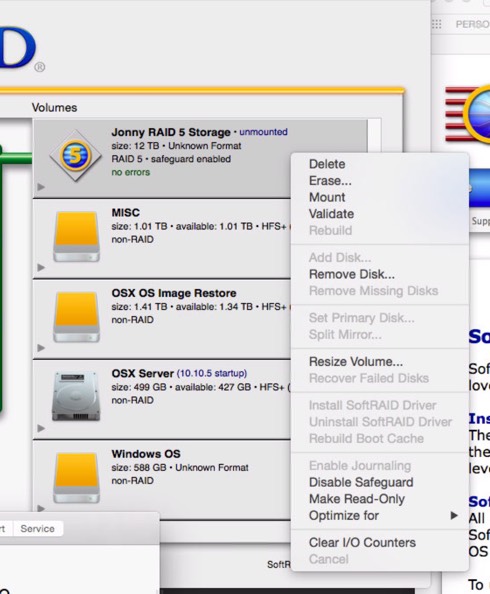Click the OSX Server hard drive icon
The height and width of the screenshot is (594, 490).
point(76,396)
